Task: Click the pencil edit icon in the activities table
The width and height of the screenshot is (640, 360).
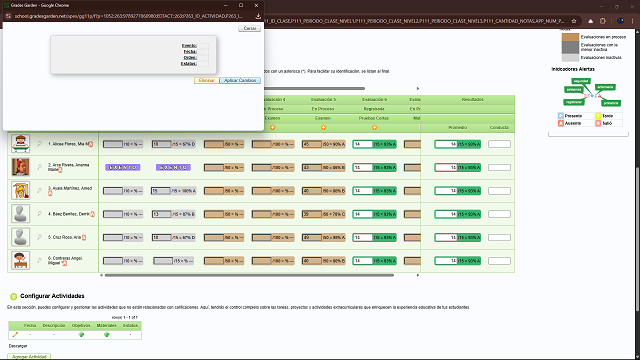Action: coord(15,335)
